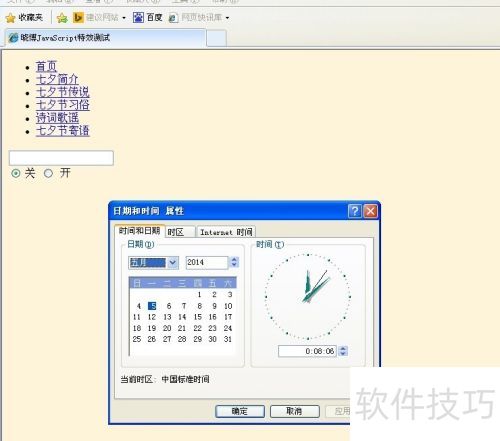Open the 七夕节寄语 link
Image resolution: width=500 pixels, height=441 pixels.
tap(63, 130)
